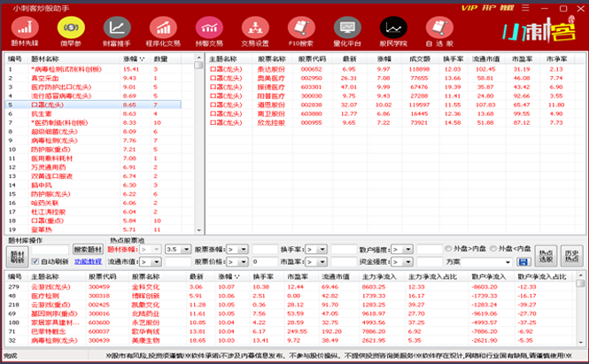Image resolution: width=589 pixels, height=364 pixels.
Task: Select the 流行感冒病毒(龙头) theme row
Action: coord(93,96)
